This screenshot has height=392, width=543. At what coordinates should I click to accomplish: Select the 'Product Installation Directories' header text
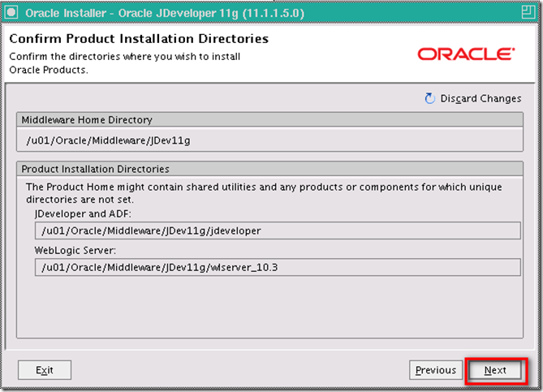[95, 169]
